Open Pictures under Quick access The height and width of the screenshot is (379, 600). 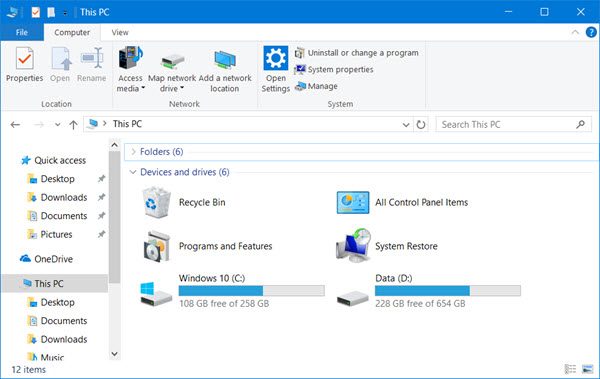tap(50, 234)
